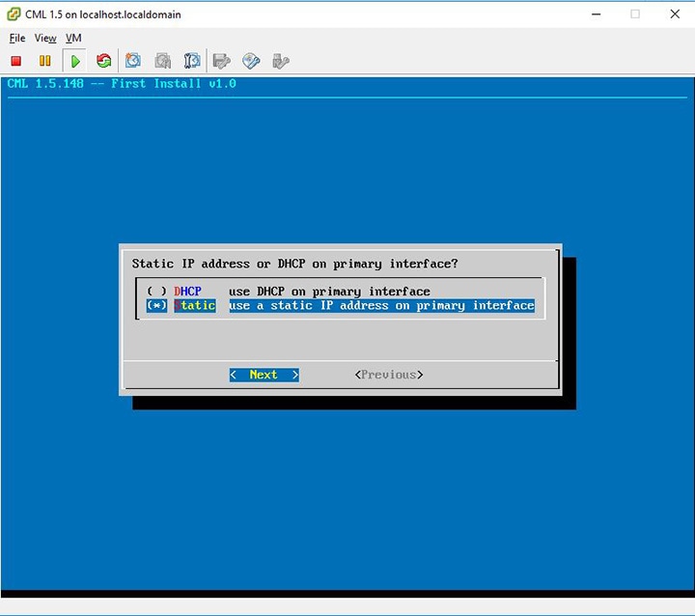695x616 pixels.
Task: Take a snapshot of the virtual machine
Action: coord(133,60)
